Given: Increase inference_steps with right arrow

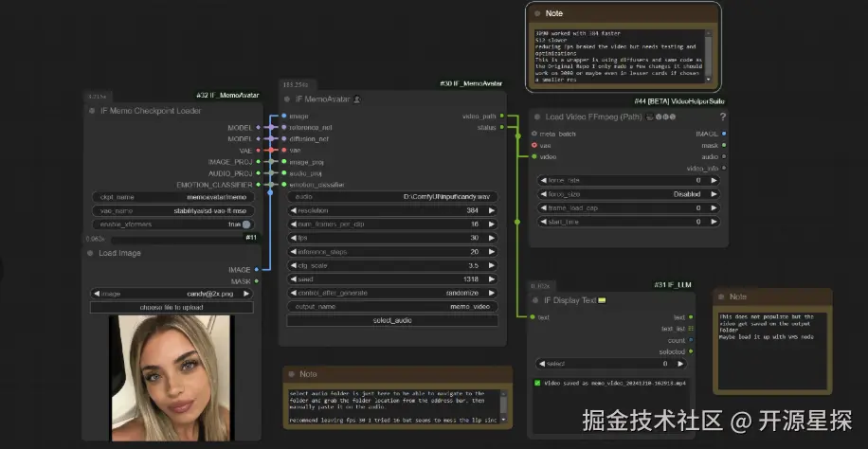Looking at the screenshot, I should coord(491,252).
